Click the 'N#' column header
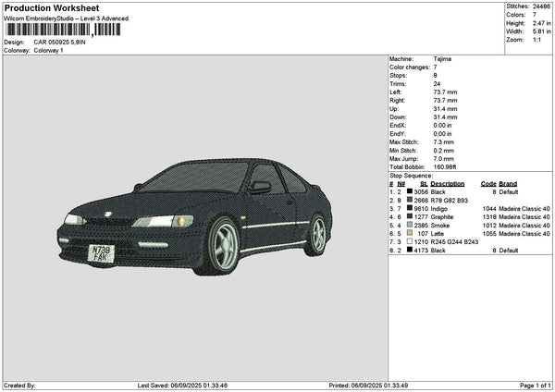555x392 pixels. 401,184
